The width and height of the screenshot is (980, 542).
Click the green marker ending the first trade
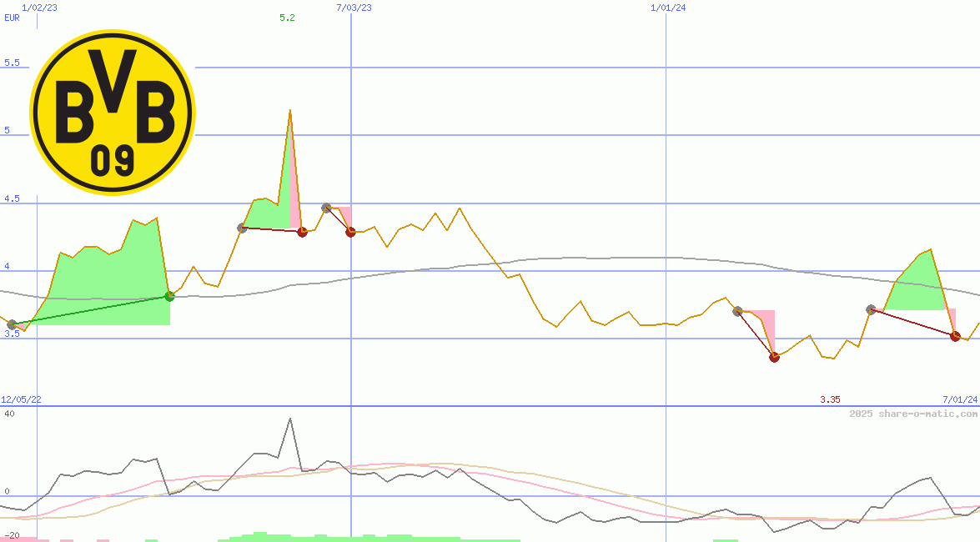tap(169, 296)
